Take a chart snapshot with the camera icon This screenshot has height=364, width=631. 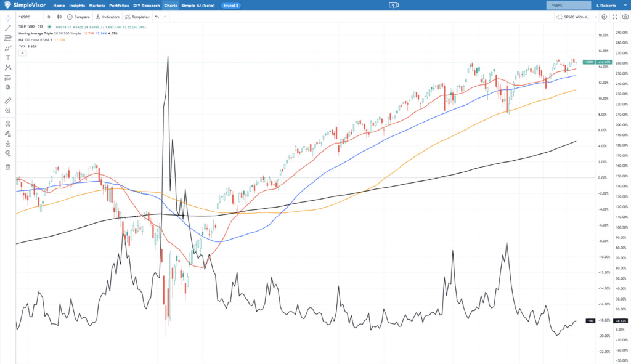[x=627, y=17]
